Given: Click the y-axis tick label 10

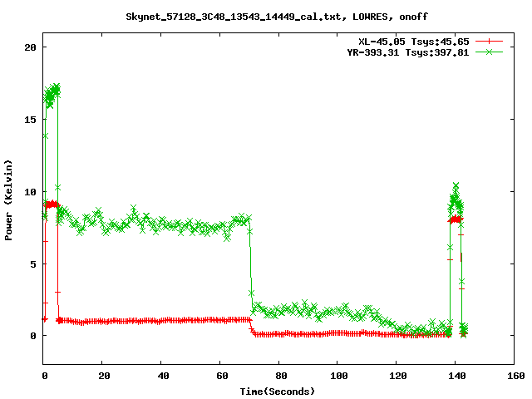Looking at the screenshot, I should click(x=30, y=192).
